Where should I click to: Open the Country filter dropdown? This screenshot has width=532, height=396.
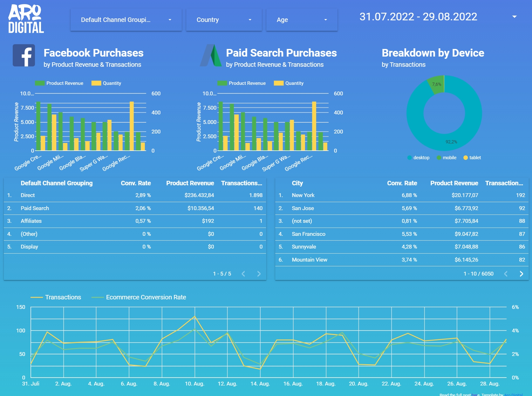click(x=223, y=20)
